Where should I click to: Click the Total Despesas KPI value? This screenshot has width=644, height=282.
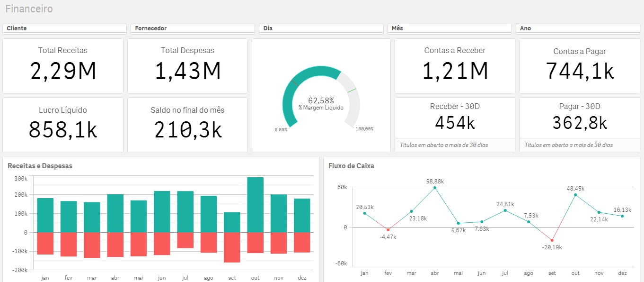(187, 71)
